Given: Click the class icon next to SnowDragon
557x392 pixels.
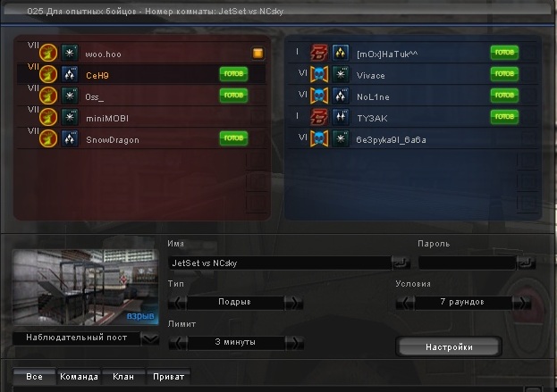Looking at the screenshot, I should 70,138.
